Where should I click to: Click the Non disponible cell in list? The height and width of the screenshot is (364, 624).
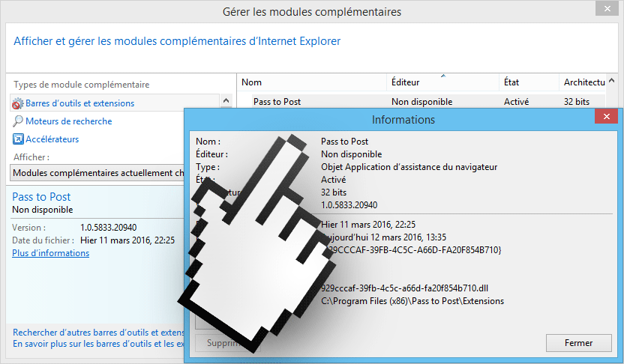tap(421, 102)
